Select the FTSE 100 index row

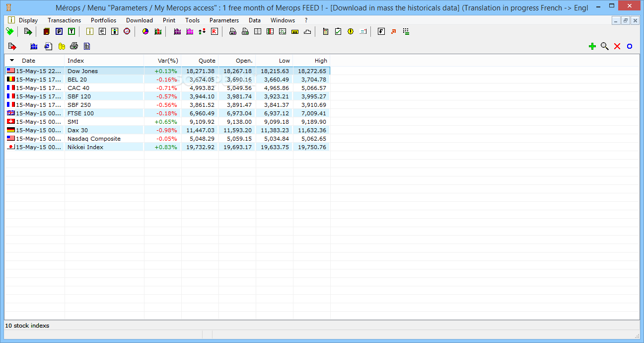(167, 113)
